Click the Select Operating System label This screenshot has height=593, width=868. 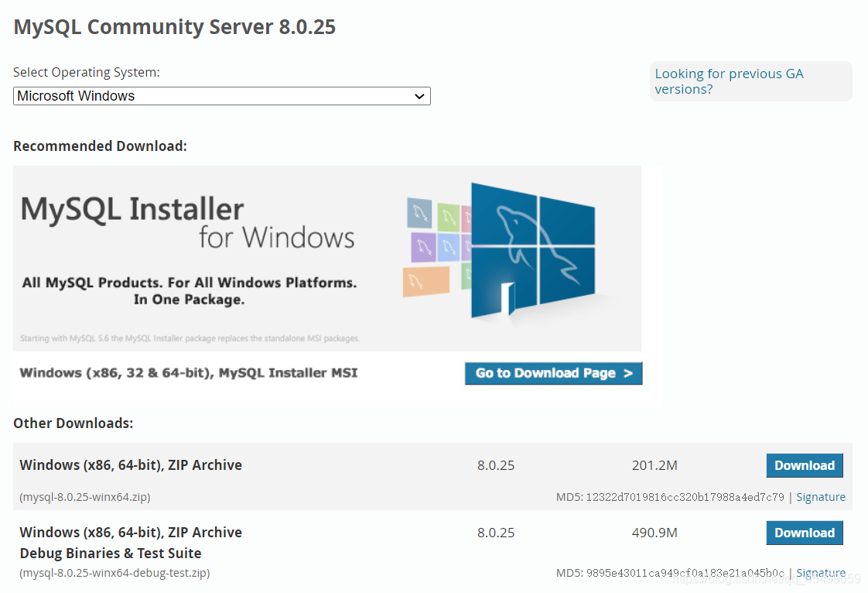click(x=87, y=73)
